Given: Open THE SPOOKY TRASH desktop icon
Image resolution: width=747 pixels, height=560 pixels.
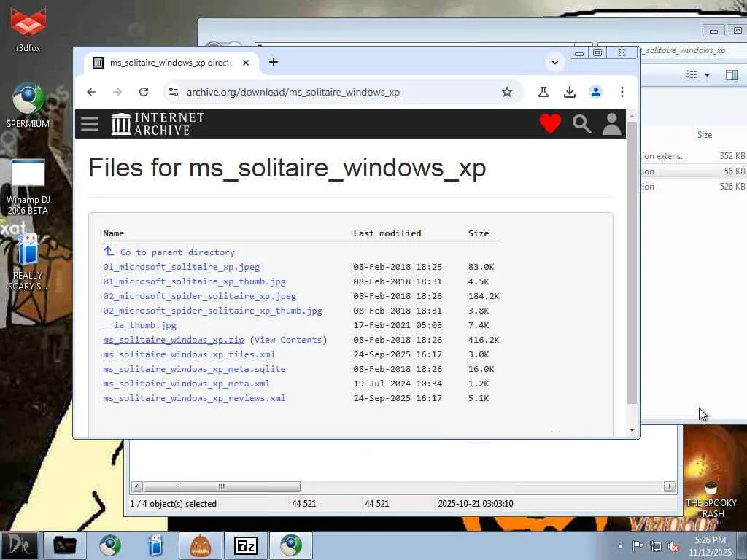Looking at the screenshot, I should coord(711,499).
